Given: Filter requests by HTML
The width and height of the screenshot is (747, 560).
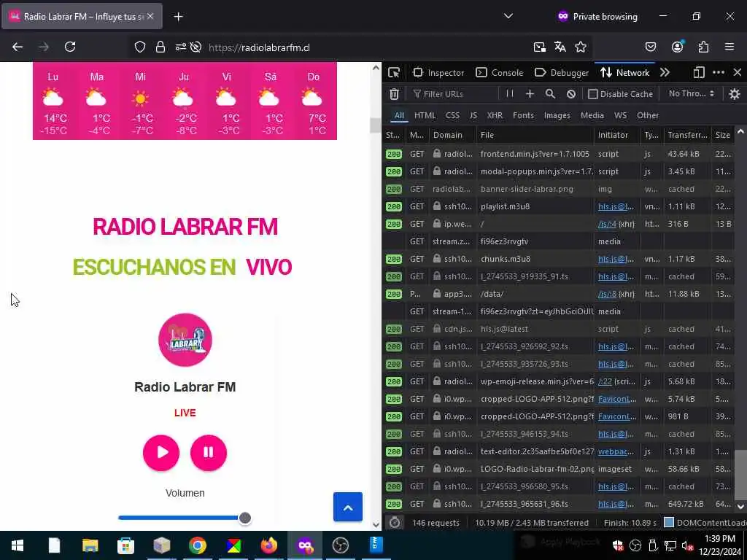Looking at the screenshot, I should coord(425,115).
